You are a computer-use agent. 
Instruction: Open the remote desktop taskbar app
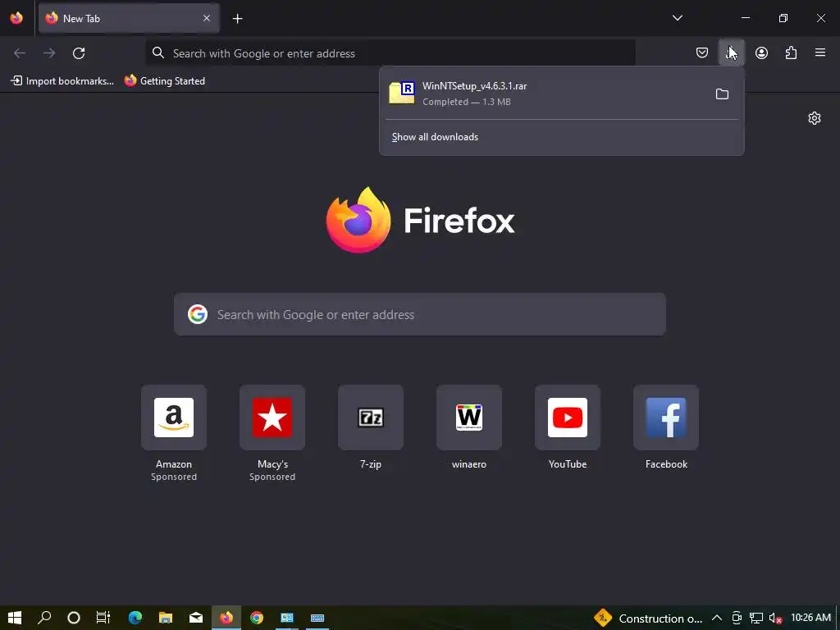287,618
